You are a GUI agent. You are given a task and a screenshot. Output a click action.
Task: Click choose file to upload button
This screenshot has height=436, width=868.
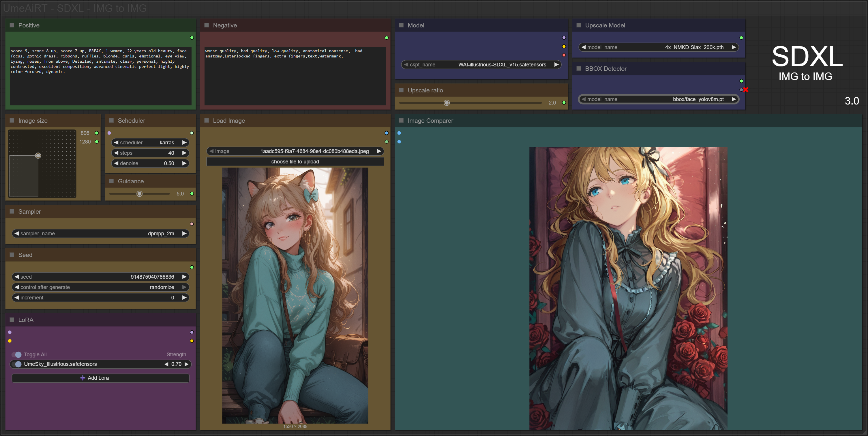(x=295, y=161)
